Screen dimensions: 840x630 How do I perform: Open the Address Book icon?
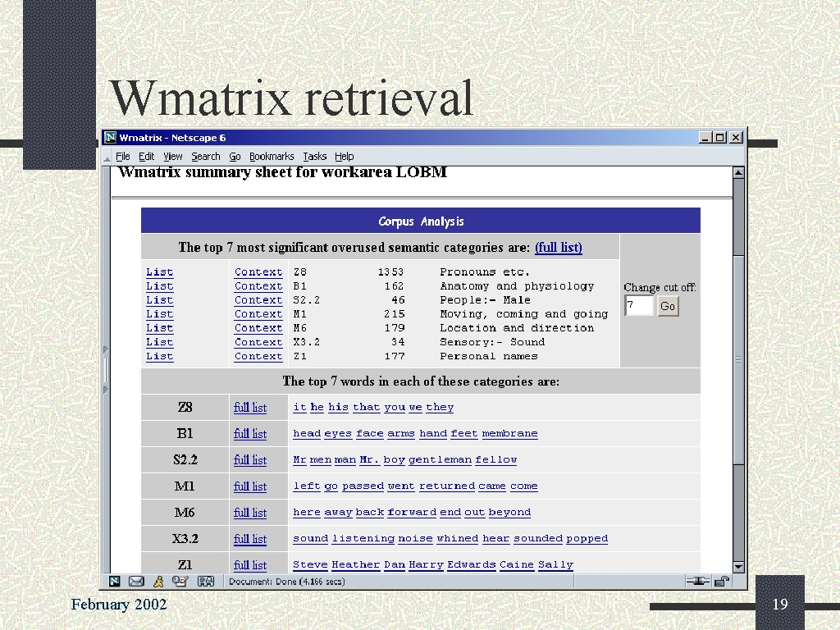click(205, 582)
